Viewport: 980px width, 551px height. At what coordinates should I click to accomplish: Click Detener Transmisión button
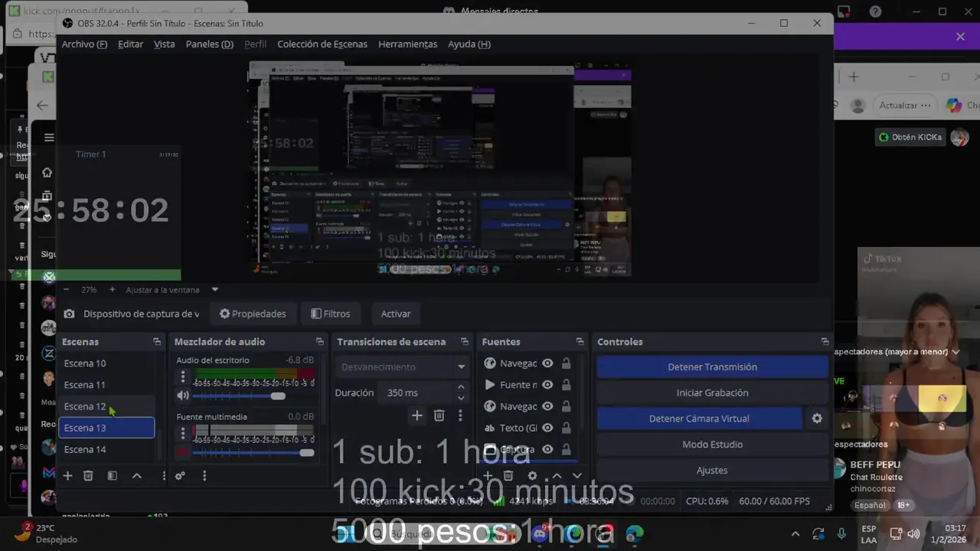pos(712,367)
